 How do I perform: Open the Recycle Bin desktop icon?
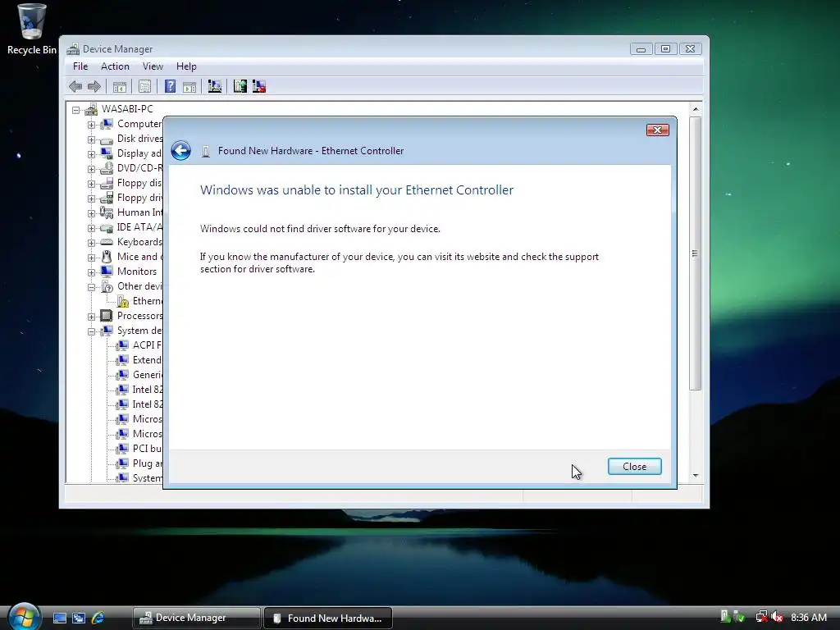(32, 30)
